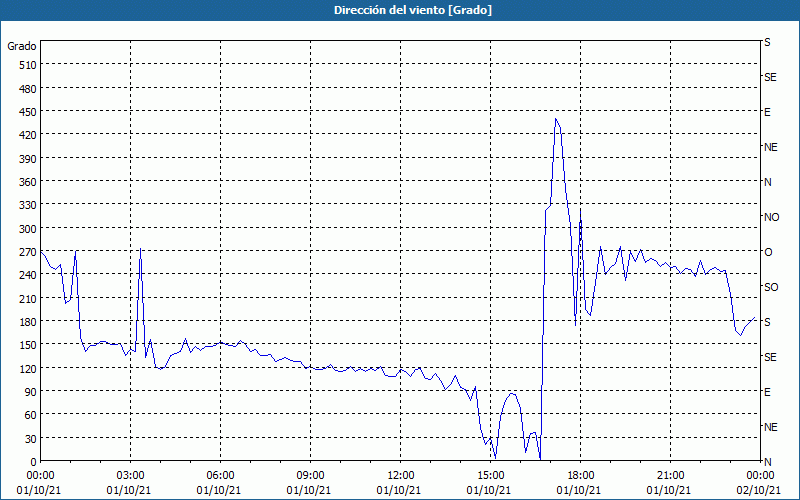Select the 'O' compass label level with 270
Screen dimensions: 800x500
click(768, 252)
